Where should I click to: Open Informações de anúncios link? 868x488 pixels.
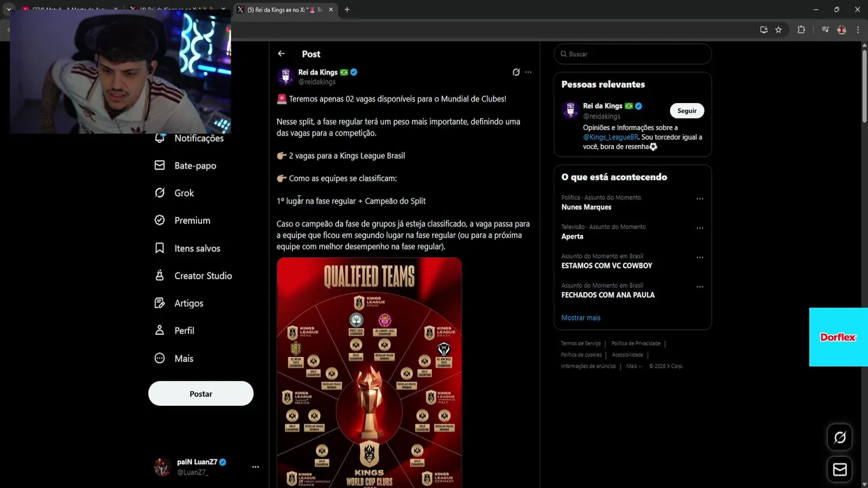(x=588, y=366)
